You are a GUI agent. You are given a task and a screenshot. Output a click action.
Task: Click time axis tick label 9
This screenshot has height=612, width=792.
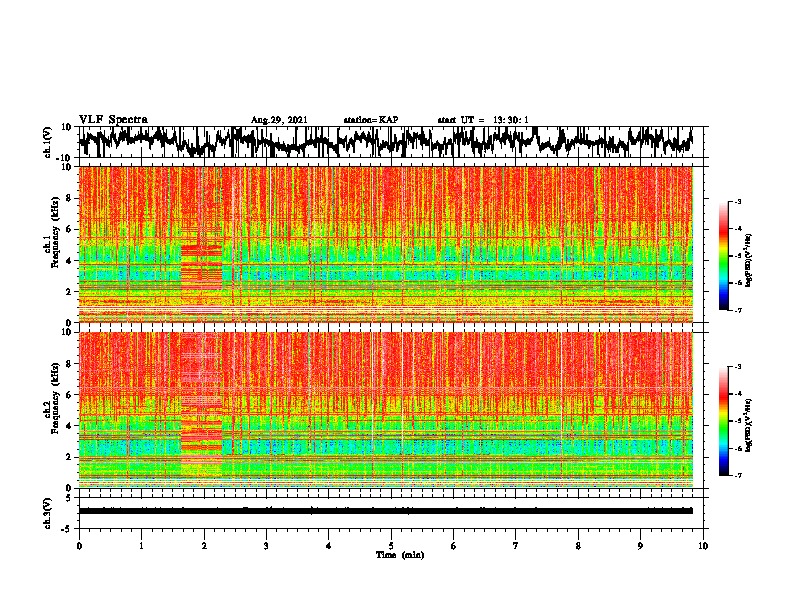point(640,546)
